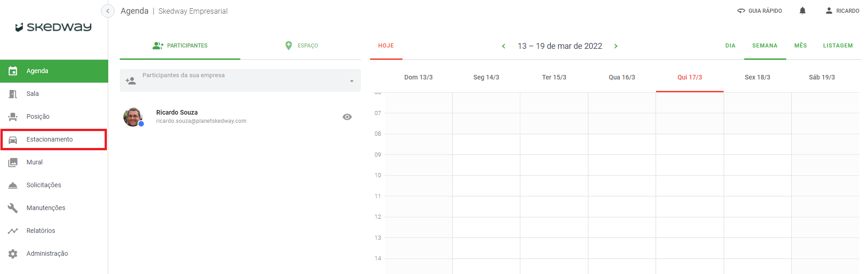868x274 pixels.
Task: Go to previous week arrow
Action: 503,46
